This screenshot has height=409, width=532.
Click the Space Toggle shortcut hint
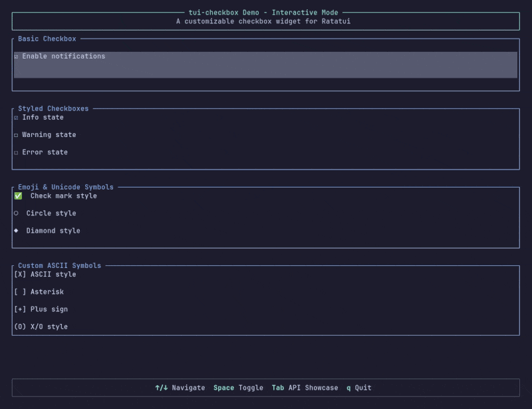point(238,388)
